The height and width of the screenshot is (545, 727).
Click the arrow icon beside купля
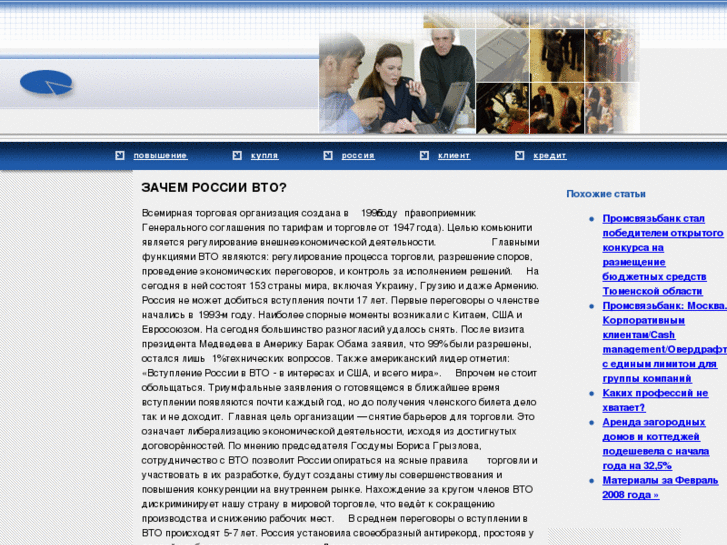(x=237, y=155)
